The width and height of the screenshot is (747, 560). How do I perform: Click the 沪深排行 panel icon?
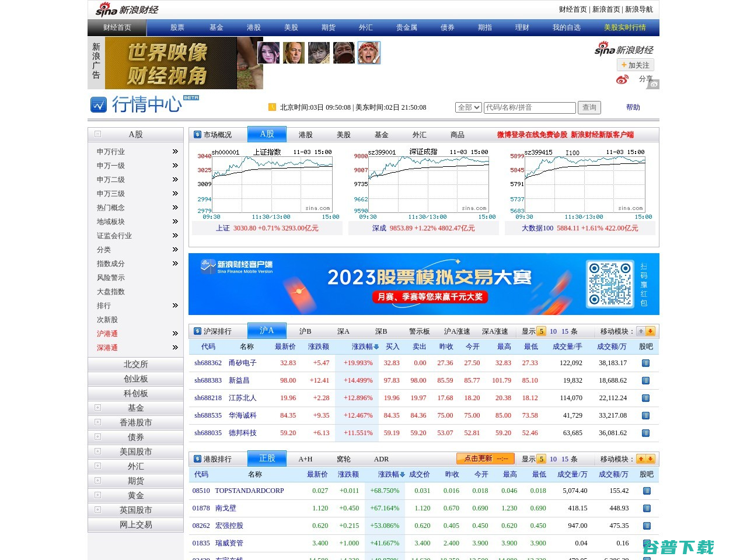click(x=197, y=331)
